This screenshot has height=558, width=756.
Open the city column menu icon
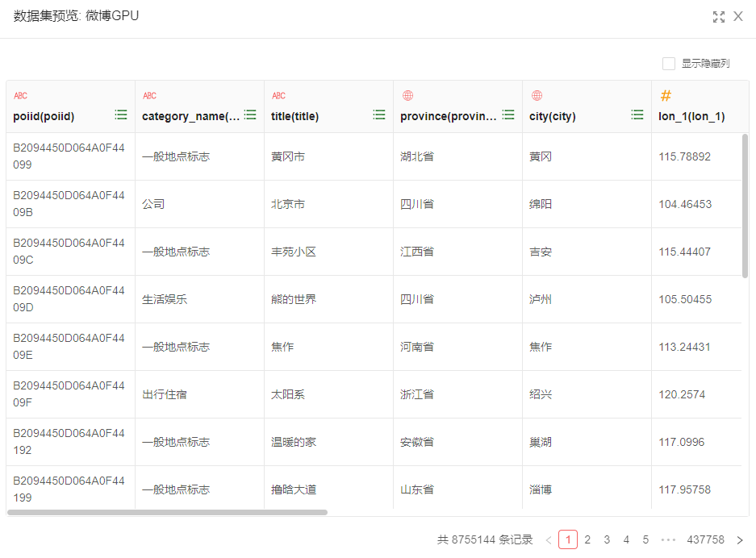point(637,115)
